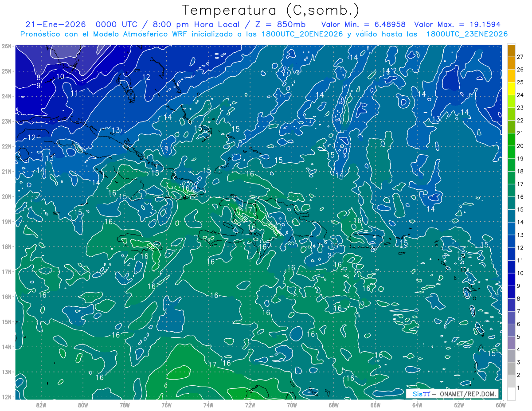The image size is (532, 411).
Task: Click the '66W' longitude axis label
Action: 376,405
